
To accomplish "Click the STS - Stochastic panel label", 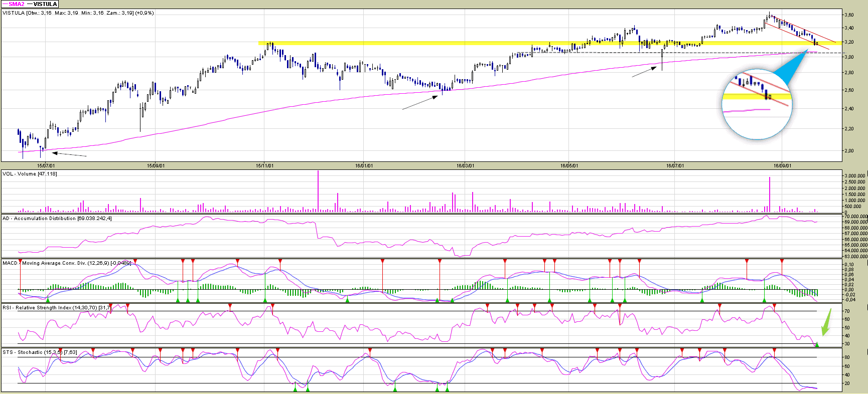I will tap(40, 352).
